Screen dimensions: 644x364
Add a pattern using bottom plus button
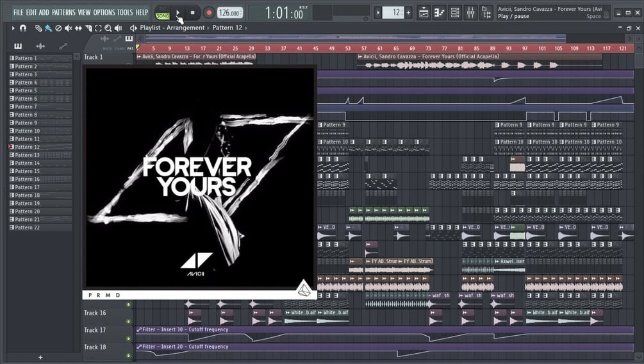coord(40,358)
